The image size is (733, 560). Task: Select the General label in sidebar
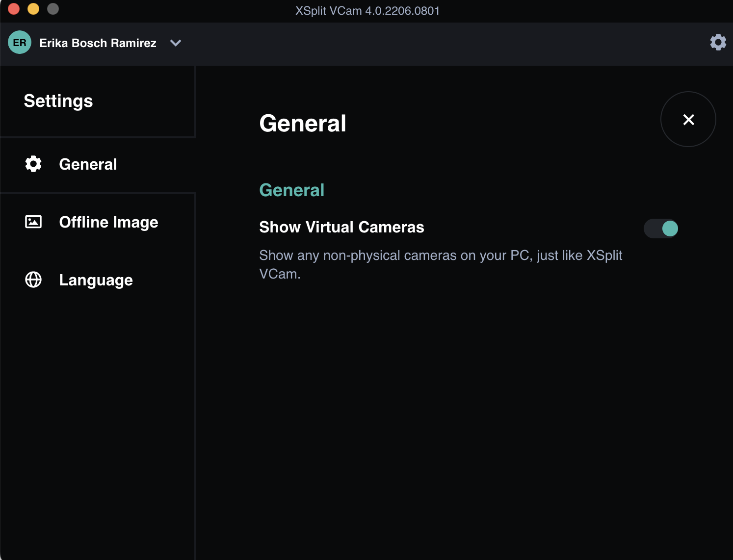click(x=88, y=164)
